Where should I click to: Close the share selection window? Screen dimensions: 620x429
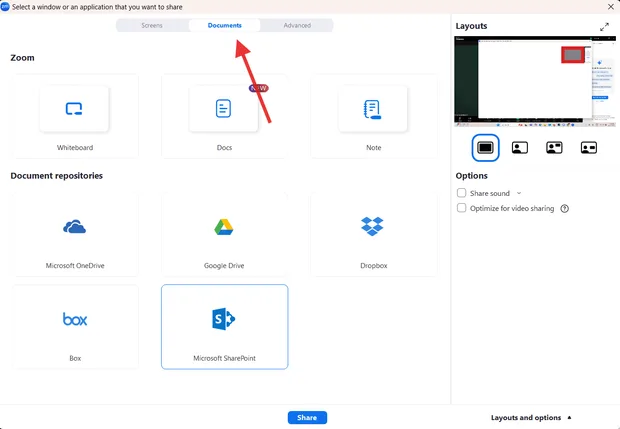pyautogui.click(x=611, y=7)
